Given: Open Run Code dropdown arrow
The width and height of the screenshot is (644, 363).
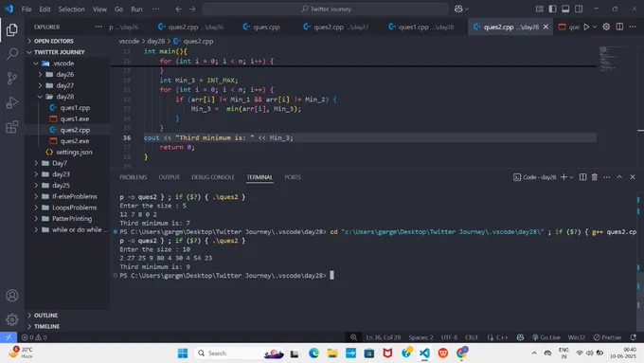Looking at the screenshot, I should click(595, 27).
